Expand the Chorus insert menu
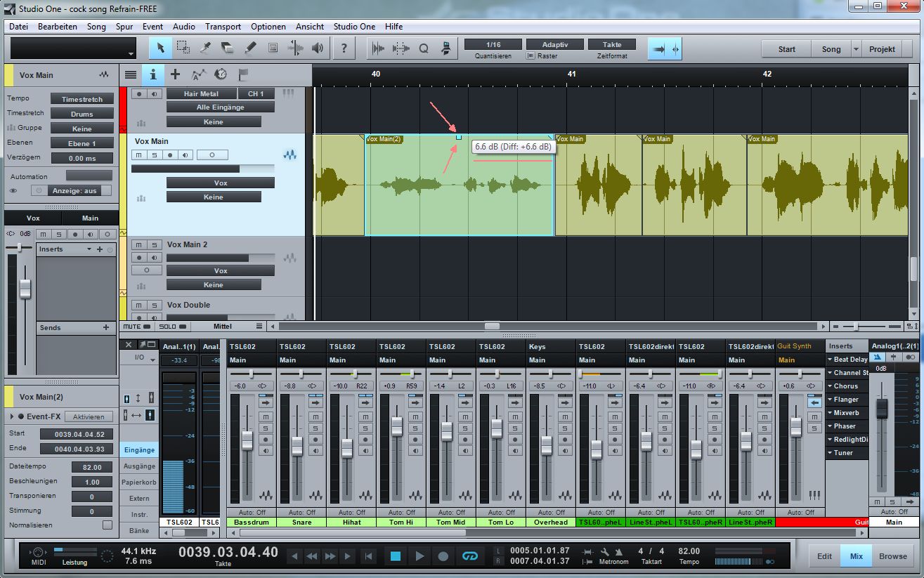Screen dimensions: 924x578 click(830, 386)
